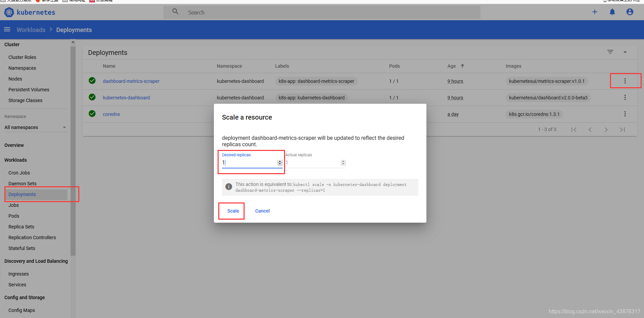Click the Actual replicas spinner arrows

coord(343,163)
